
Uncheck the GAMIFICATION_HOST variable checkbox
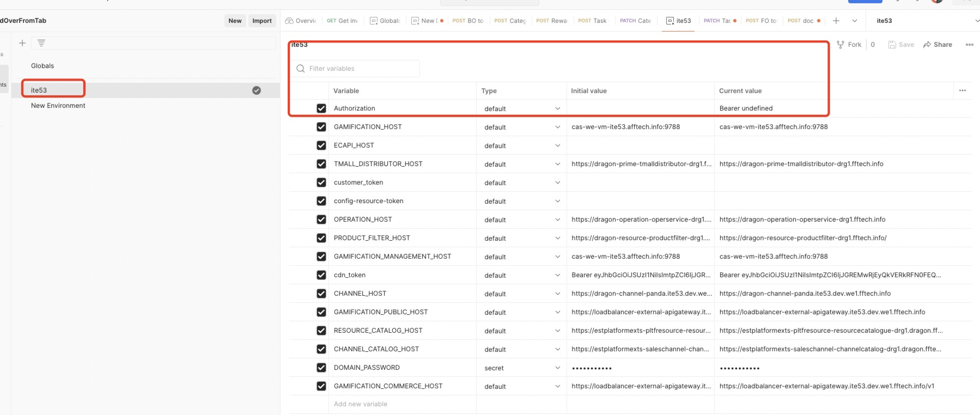(321, 127)
